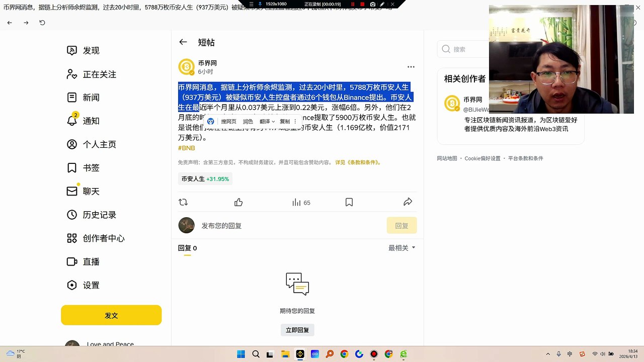Click the Sogou input method tray icon
644x362 pixels.
(x=582, y=354)
